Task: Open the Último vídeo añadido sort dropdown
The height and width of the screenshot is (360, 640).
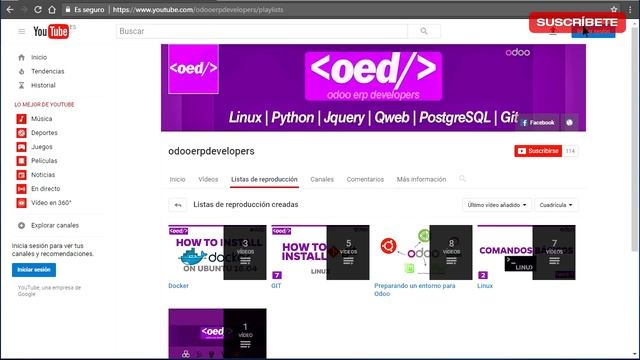Action: (x=497, y=205)
